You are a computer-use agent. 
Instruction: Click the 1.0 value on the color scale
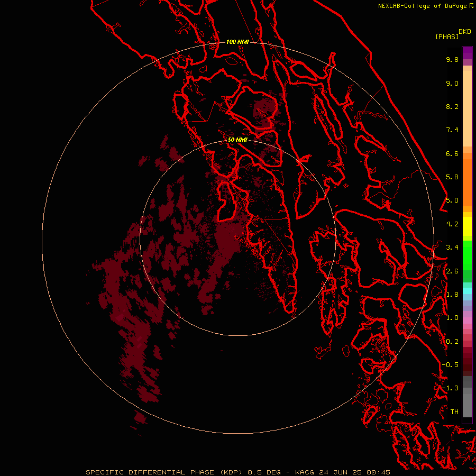(x=452, y=318)
